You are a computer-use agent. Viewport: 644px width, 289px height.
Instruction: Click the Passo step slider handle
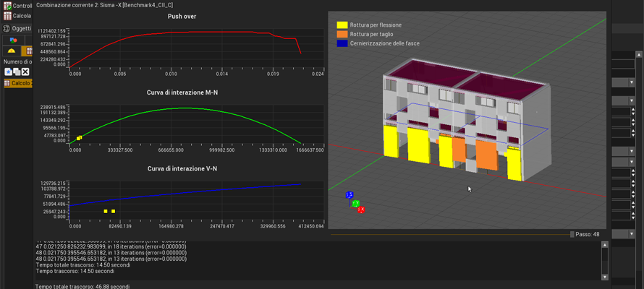(572, 235)
